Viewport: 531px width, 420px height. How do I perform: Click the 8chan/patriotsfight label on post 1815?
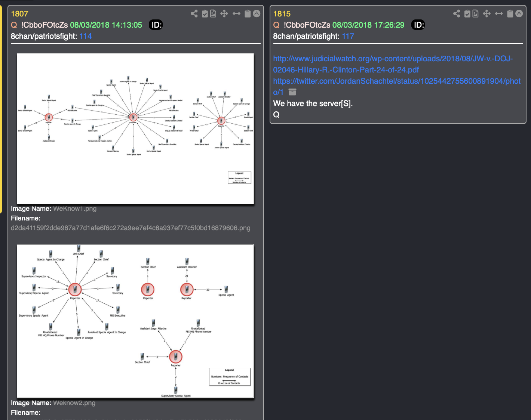click(307, 36)
